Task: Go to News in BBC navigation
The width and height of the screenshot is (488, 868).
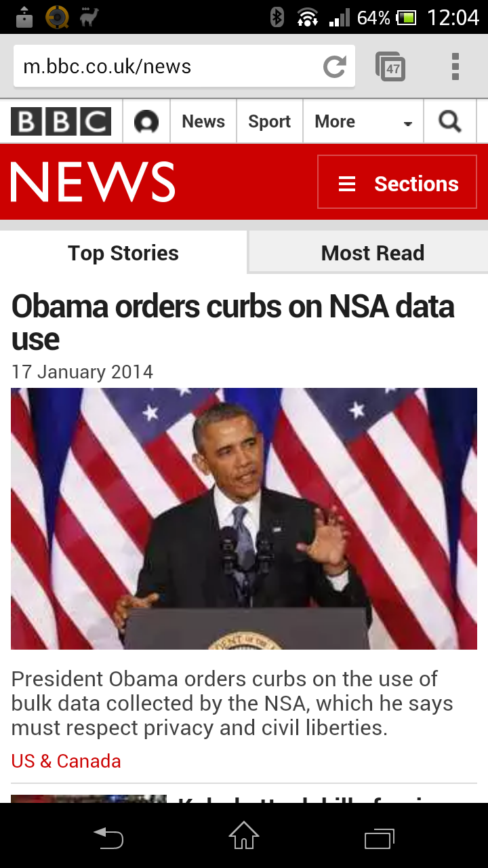Action: (x=203, y=121)
